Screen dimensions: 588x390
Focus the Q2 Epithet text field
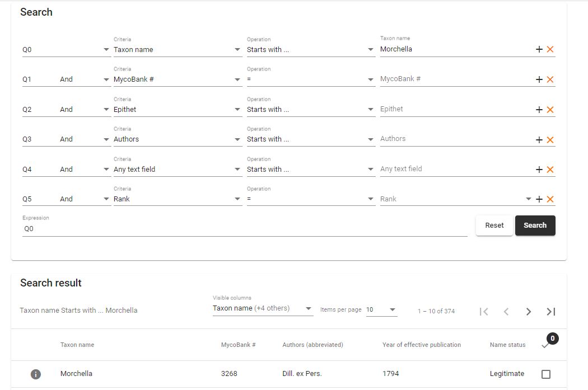pyautogui.click(x=455, y=109)
